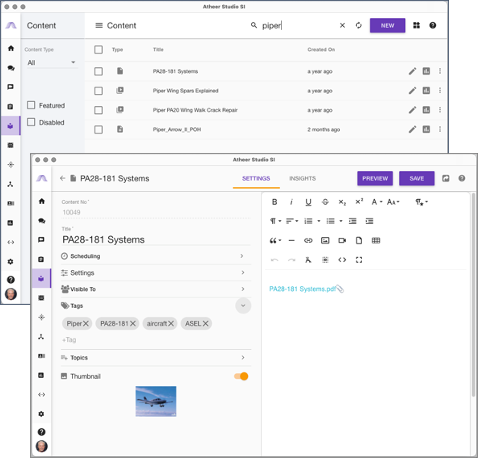Open the Content Type dropdown
The image size is (478, 458).
pyautogui.click(x=52, y=63)
